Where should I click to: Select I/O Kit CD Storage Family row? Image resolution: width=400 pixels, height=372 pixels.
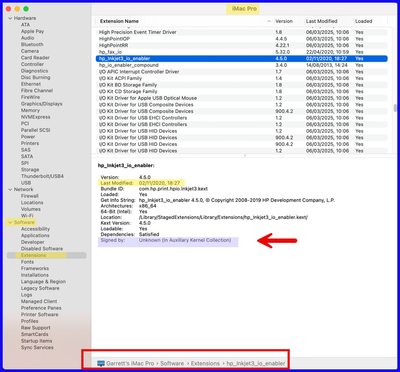tap(242, 92)
